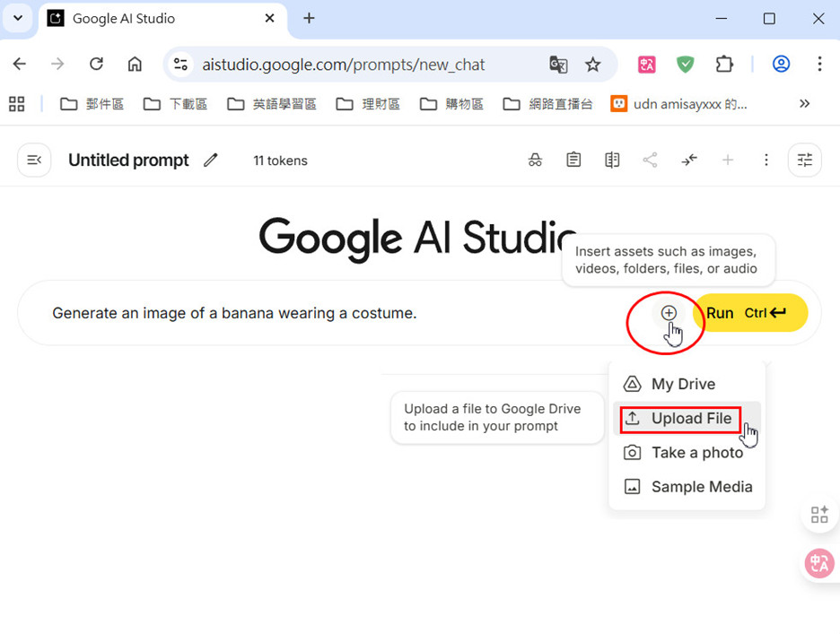Toggle the navigation sidebar menu

[34, 161]
